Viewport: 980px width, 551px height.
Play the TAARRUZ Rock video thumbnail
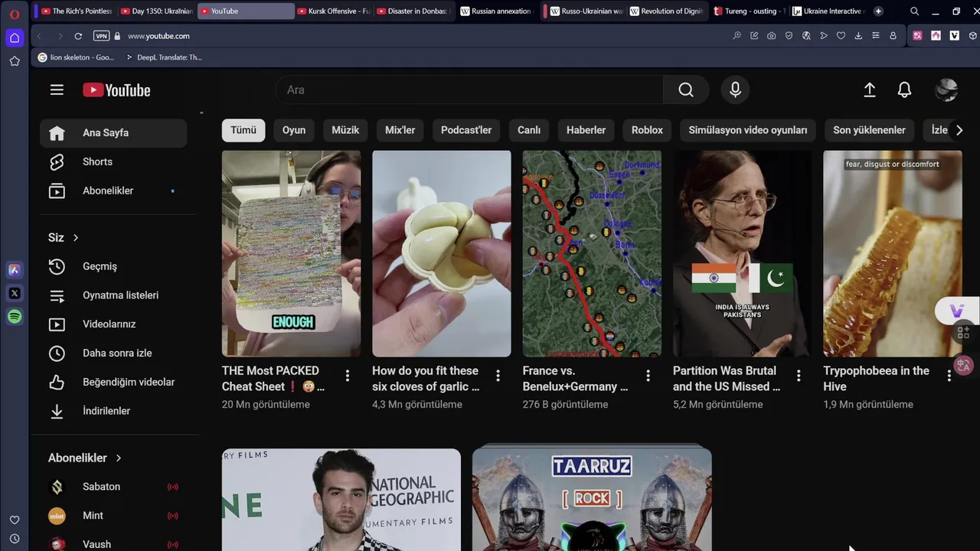pos(592,500)
